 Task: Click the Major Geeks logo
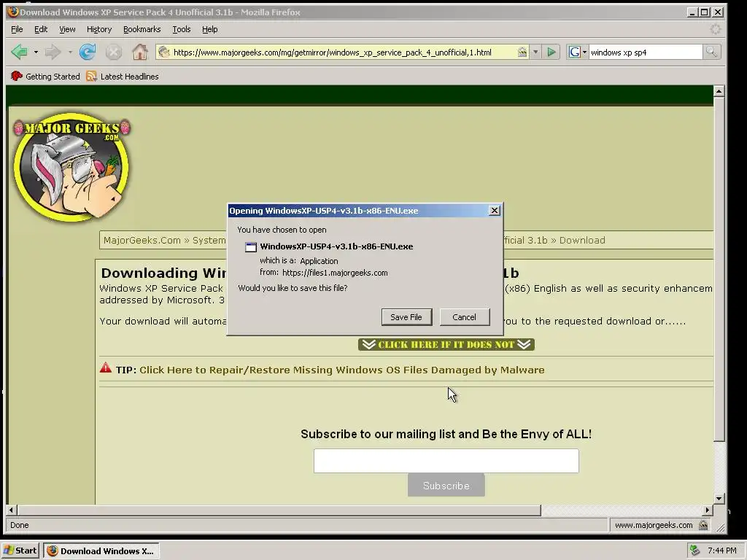(71, 167)
